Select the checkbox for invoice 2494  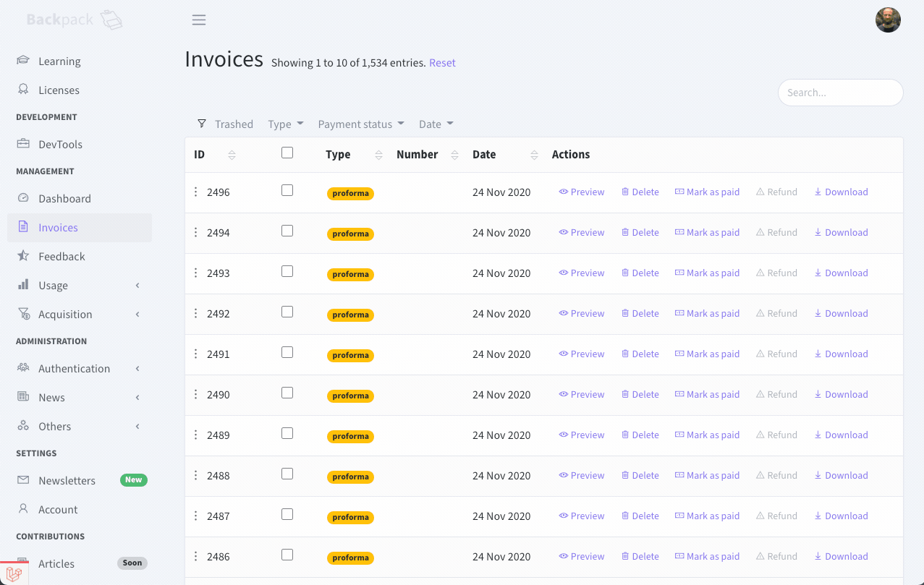(x=287, y=231)
